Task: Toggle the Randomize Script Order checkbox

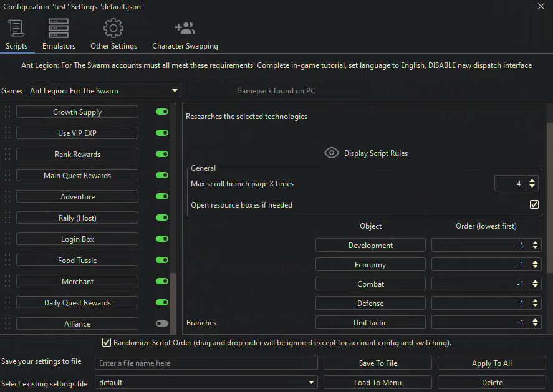Action: point(107,343)
